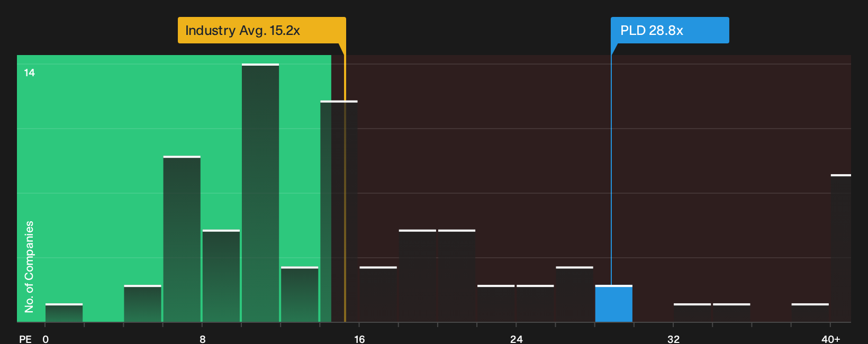Click the PLD 28.8x label
The height and width of the screenshot is (344, 868).
click(670, 30)
